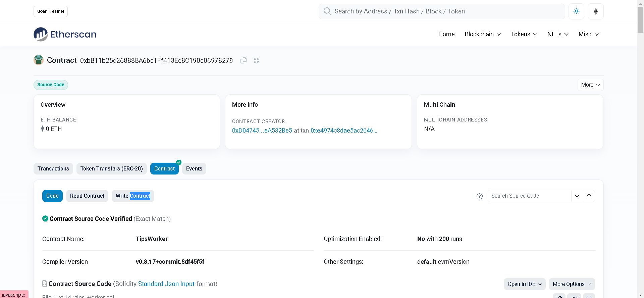Image resolution: width=644 pixels, height=298 pixels.
Task: Expand the Misc menu
Action: pyautogui.click(x=589, y=34)
